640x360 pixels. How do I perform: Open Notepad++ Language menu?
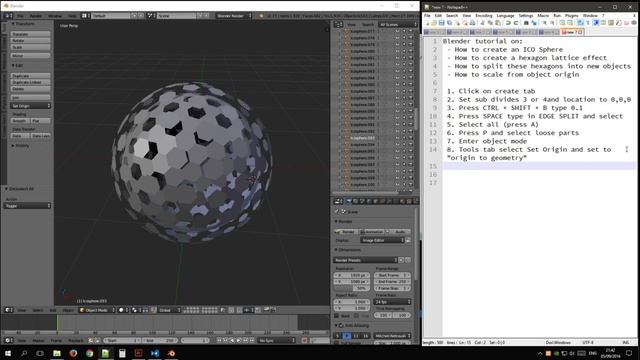pyautogui.click(x=505, y=16)
